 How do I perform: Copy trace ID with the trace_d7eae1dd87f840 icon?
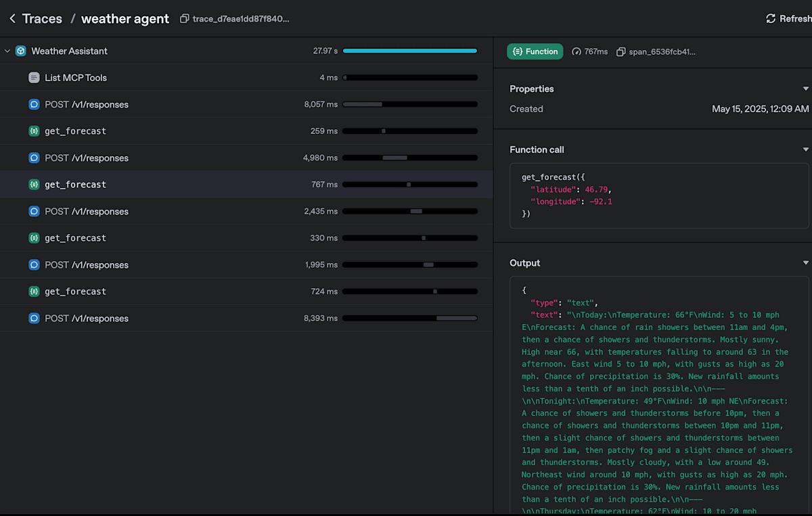point(184,19)
